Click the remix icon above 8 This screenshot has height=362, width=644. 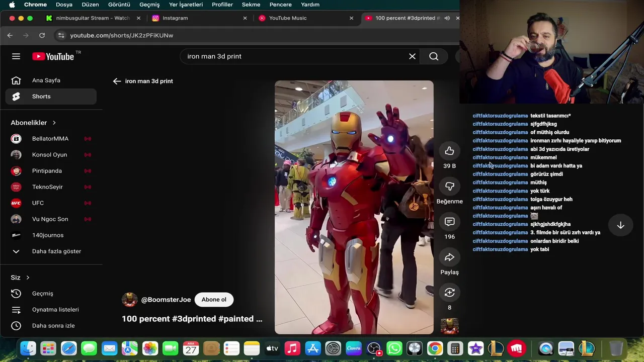coord(449,293)
